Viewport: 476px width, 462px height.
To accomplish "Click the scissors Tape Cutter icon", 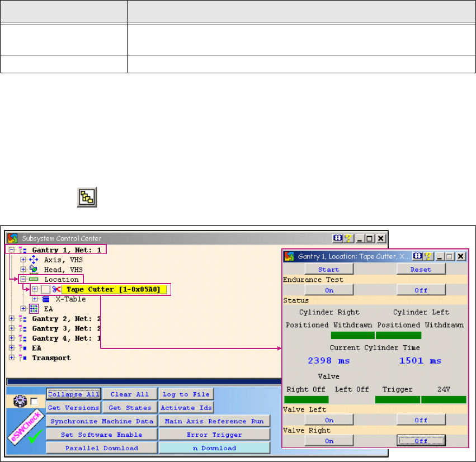I will pyautogui.click(x=56, y=289).
